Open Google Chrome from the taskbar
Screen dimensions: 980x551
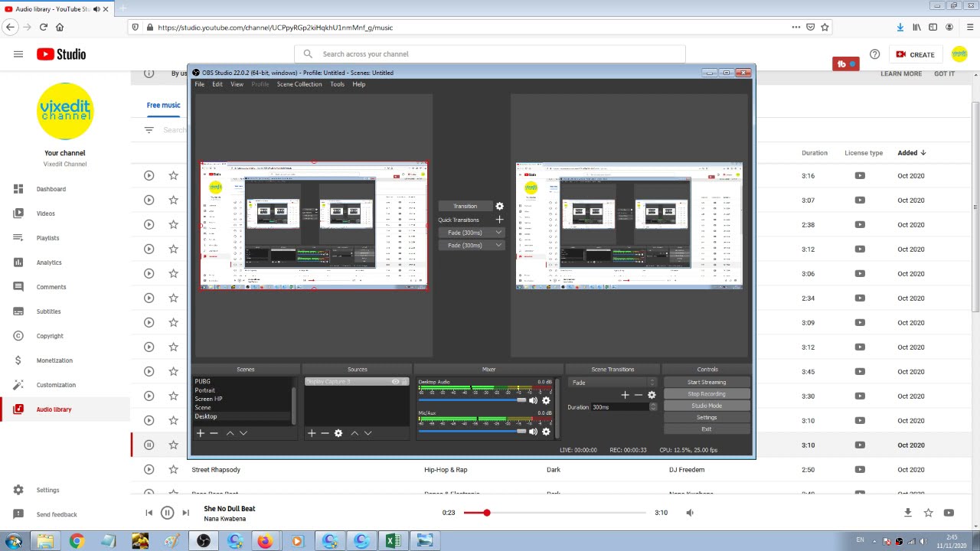pyautogui.click(x=77, y=541)
